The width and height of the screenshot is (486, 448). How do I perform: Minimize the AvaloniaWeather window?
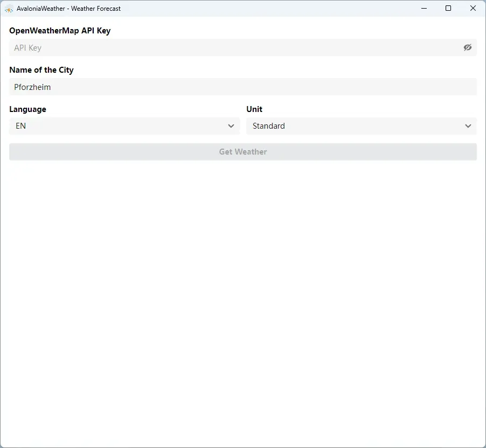point(424,9)
